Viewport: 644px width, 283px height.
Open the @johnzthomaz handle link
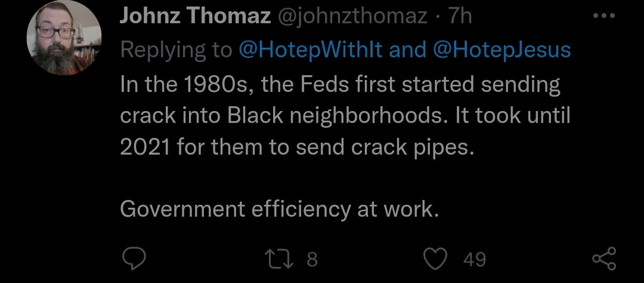point(354,16)
